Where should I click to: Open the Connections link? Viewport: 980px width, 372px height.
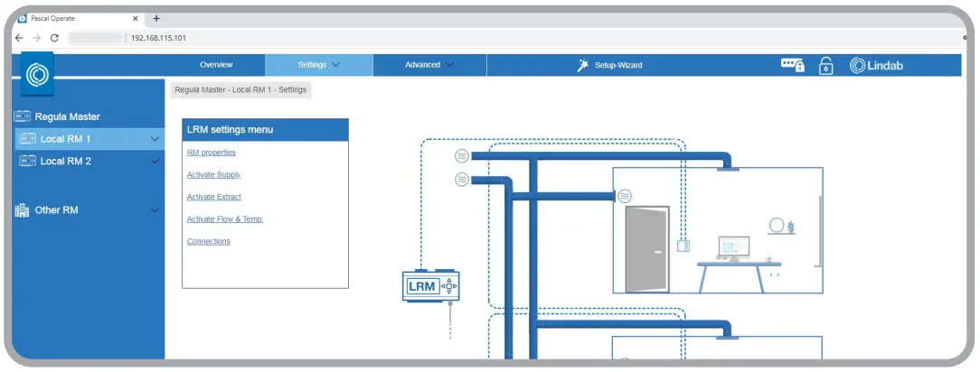point(208,242)
